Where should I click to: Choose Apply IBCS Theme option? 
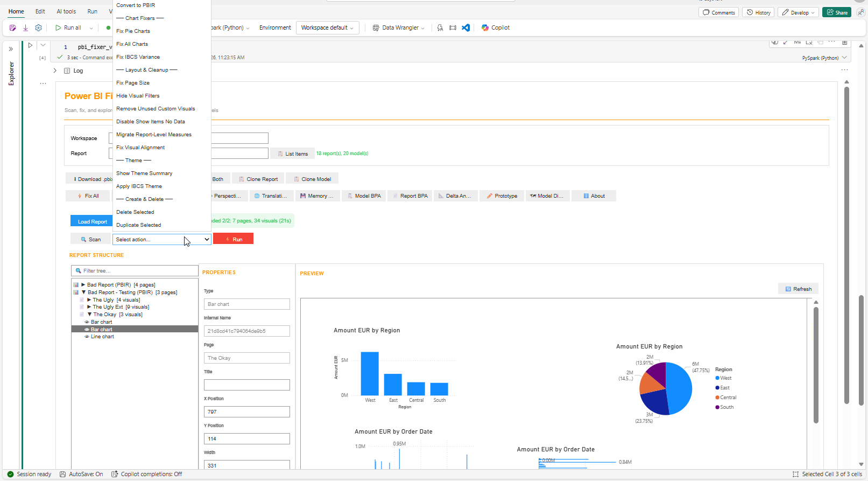tap(162, 186)
